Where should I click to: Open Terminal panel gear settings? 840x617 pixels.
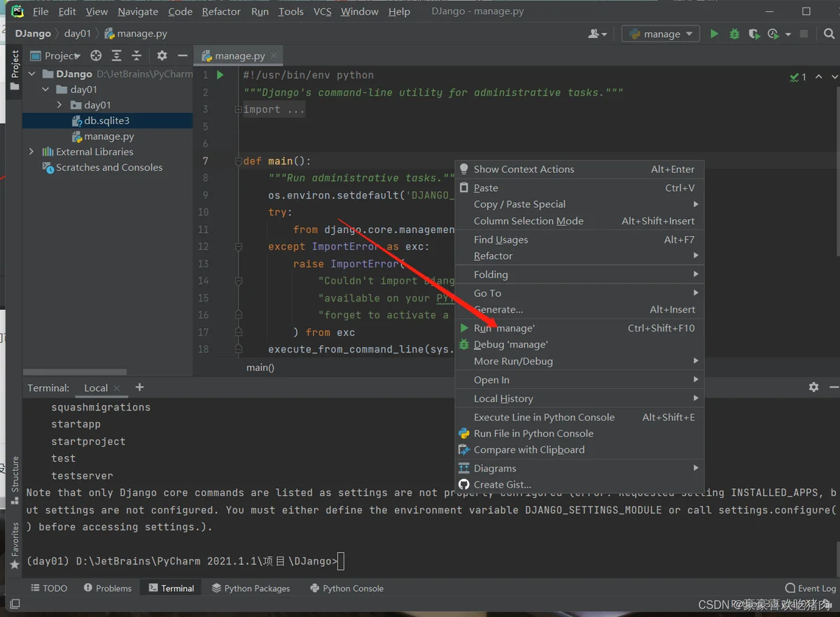pos(813,387)
